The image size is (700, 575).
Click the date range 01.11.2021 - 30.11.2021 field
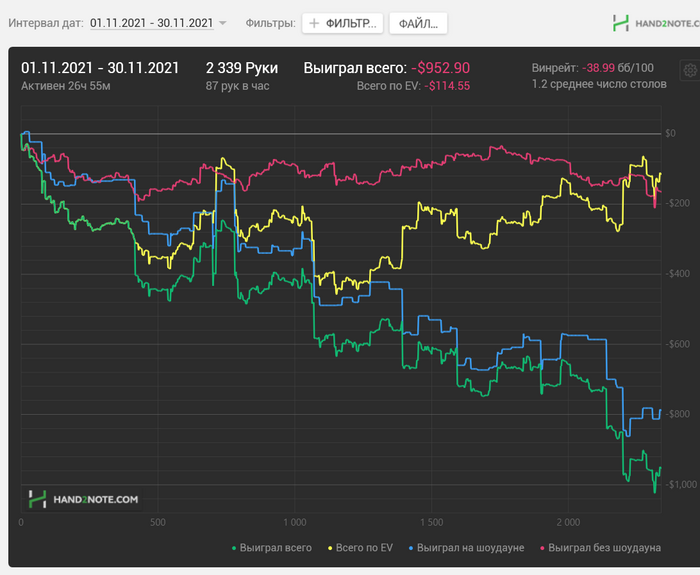point(152,23)
